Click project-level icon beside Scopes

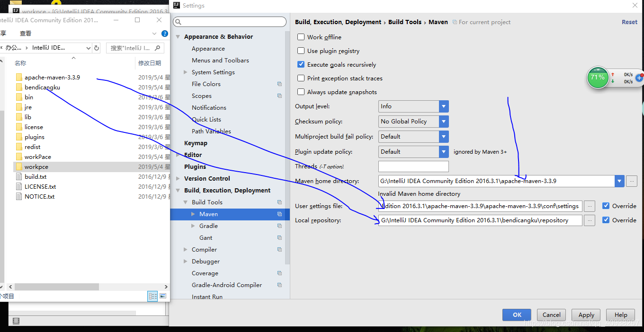279,96
